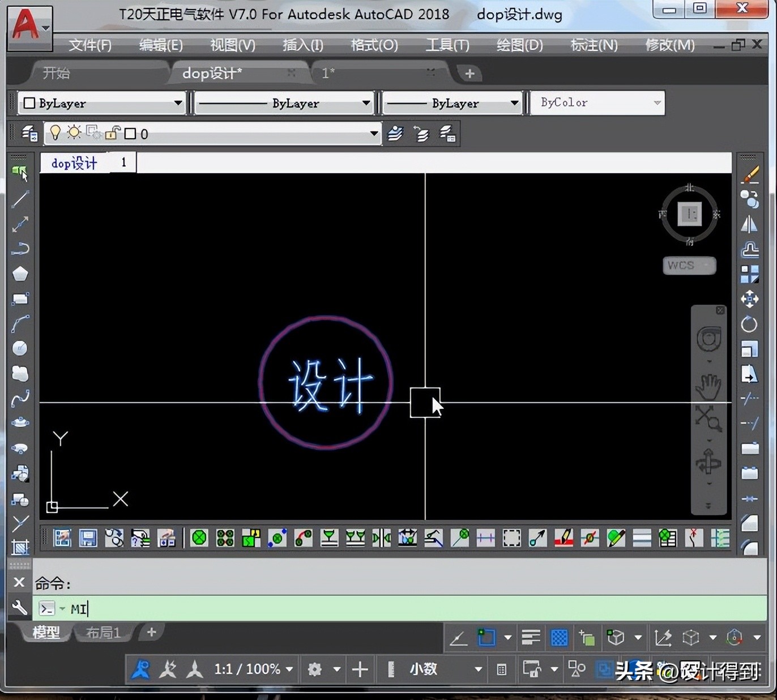Switch to the 布局1 layout tab
The height and width of the screenshot is (700, 777).
pos(103,633)
